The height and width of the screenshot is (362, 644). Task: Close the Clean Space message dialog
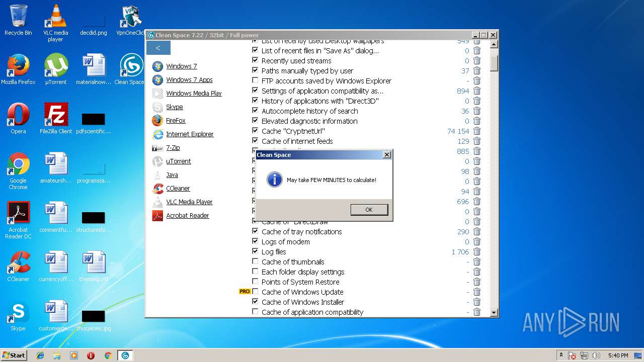[387, 155]
